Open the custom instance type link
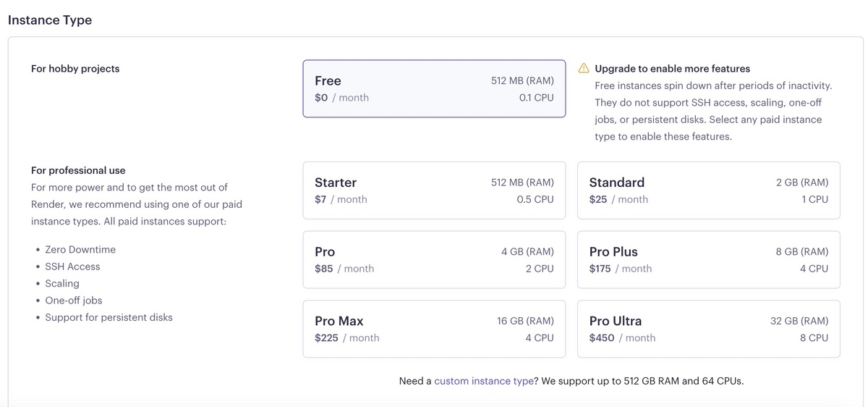 pos(484,380)
